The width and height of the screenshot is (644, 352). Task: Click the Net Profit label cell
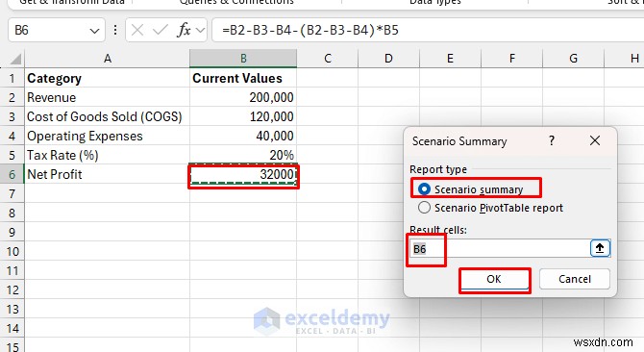pos(108,174)
